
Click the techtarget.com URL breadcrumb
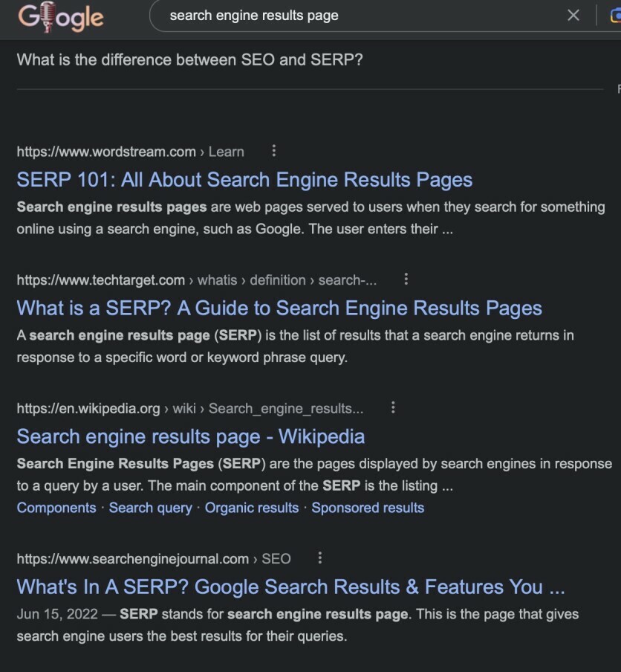[x=196, y=280]
